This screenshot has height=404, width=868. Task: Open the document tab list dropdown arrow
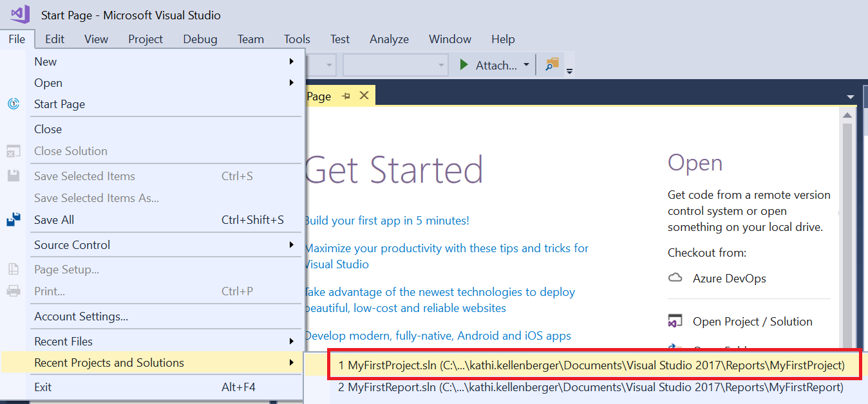point(850,96)
